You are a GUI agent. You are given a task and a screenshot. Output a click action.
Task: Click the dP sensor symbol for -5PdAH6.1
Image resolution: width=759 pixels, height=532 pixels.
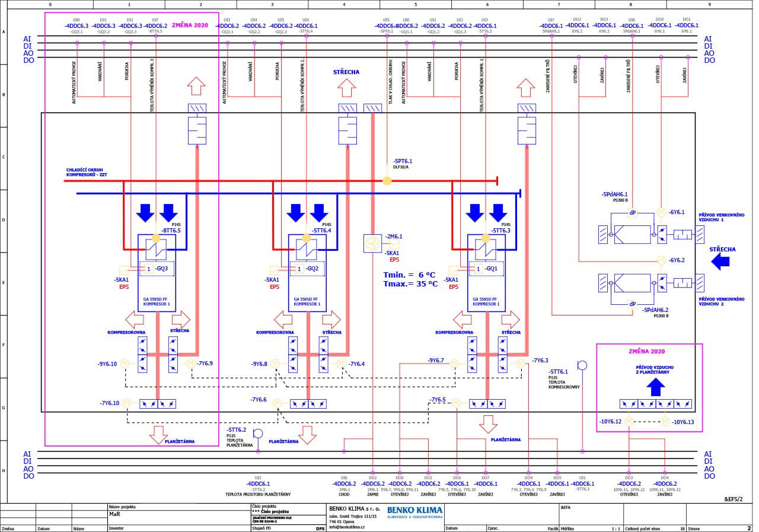pos(633,213)
